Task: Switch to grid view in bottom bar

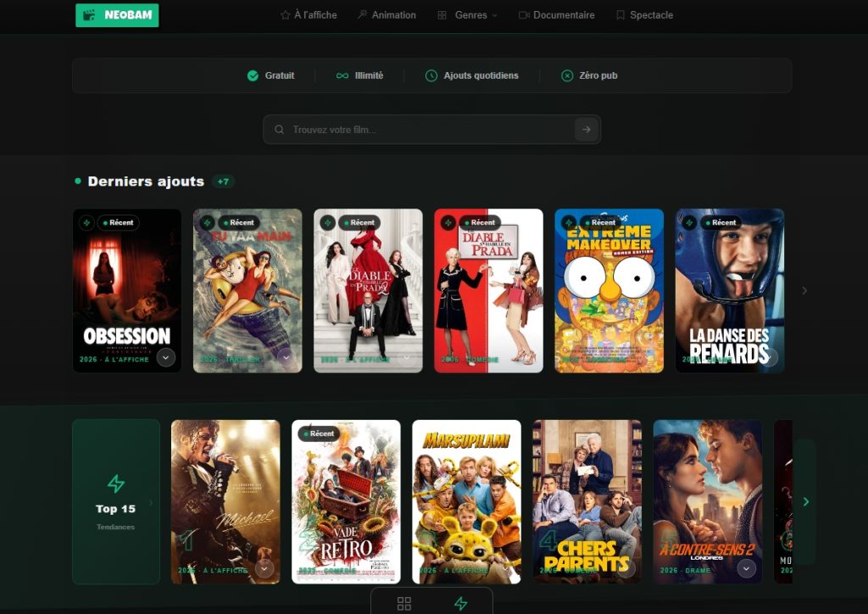Action: (404, 604)
